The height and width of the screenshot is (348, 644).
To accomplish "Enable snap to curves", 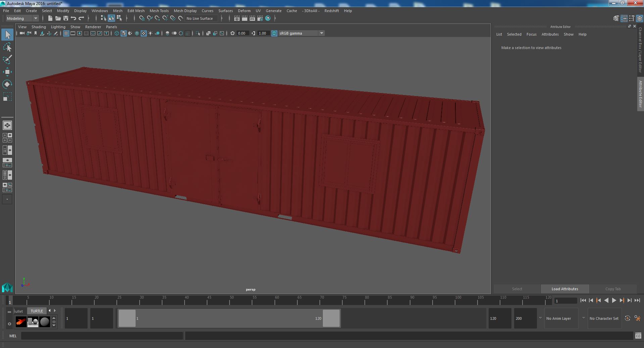I will pyautogui.click(x=150, y=18).
